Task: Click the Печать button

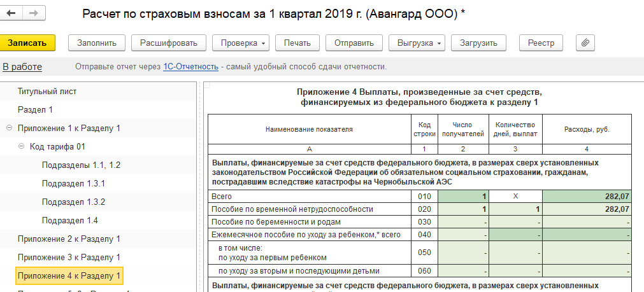Action: click(x=297, y=43)
